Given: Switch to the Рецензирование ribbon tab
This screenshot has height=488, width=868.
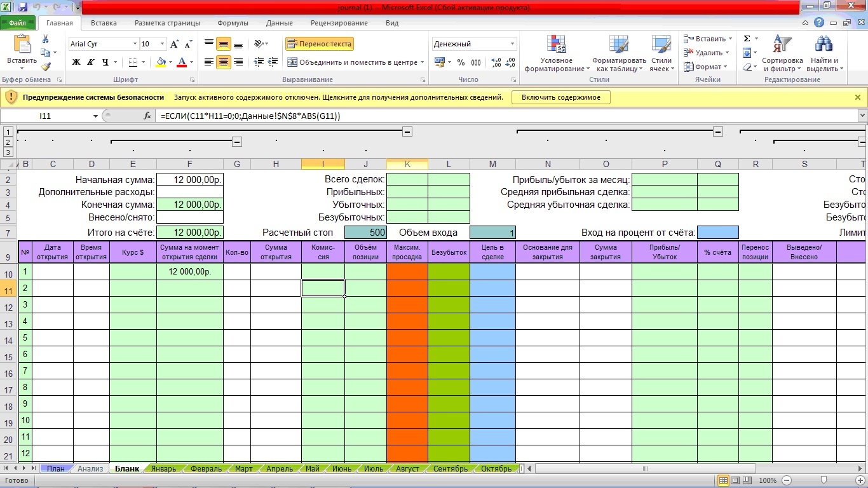Looking at the screenshot, I should (339, 23).
